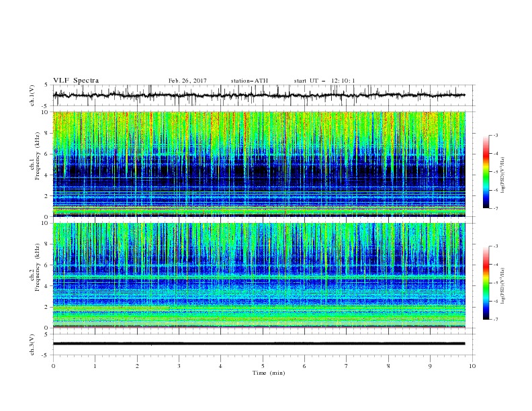532x411 pixels.
Task: Click the "ch.3(V)" axis label
Action: click(x=32, y=345)
